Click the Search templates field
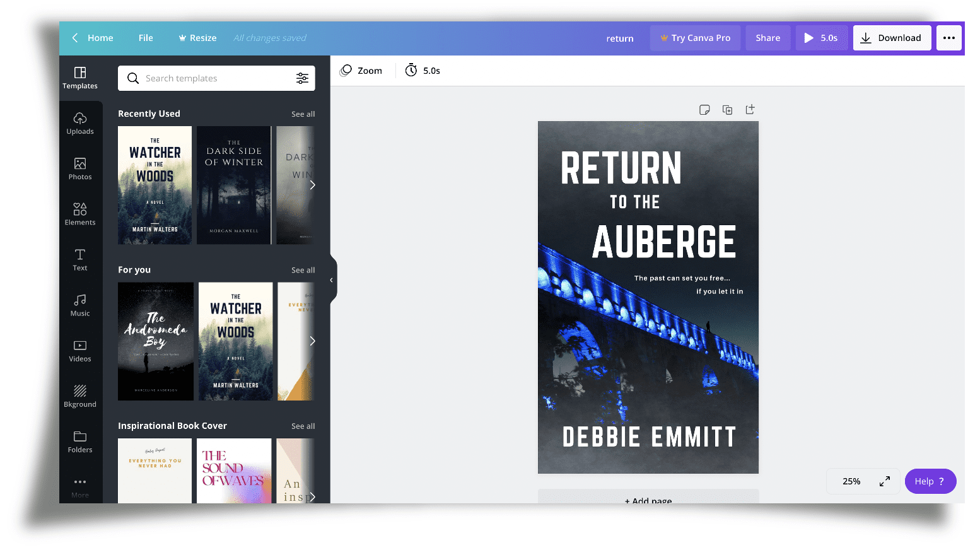 tap(216, 78)
